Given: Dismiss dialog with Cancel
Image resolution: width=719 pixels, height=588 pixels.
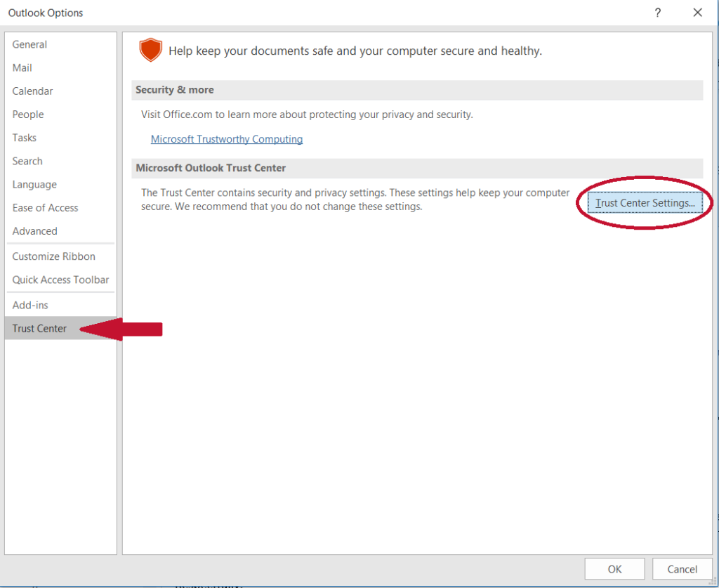Looking at the screenshot, I should (680, 568).
